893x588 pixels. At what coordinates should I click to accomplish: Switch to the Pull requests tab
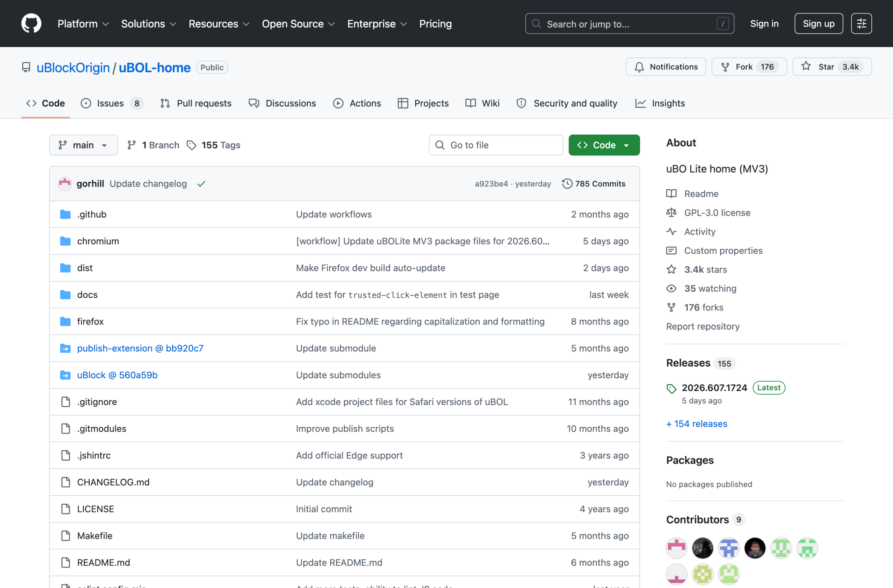[195, 103]
